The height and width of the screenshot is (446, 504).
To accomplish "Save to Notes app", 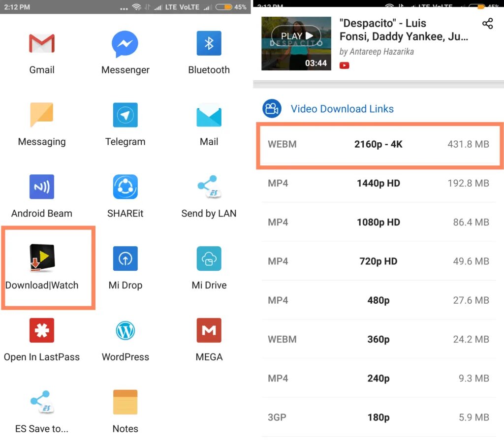I will (126, 402).
